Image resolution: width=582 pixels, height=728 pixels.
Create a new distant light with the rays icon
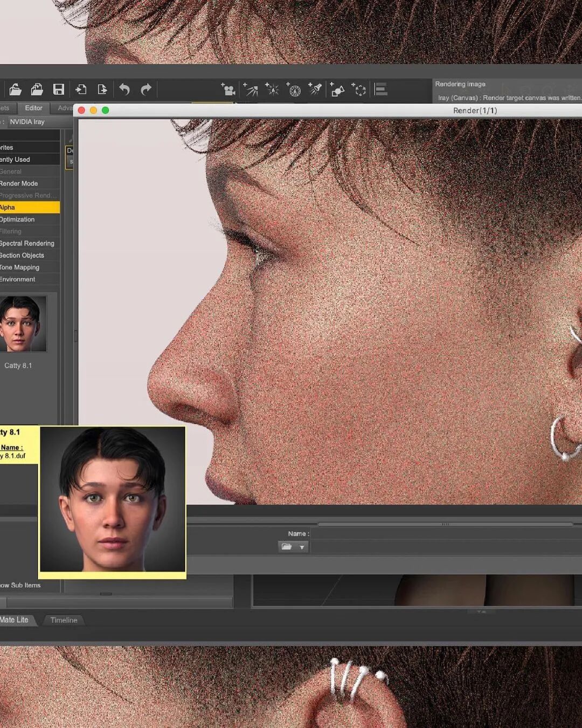(x=251, y=90)
